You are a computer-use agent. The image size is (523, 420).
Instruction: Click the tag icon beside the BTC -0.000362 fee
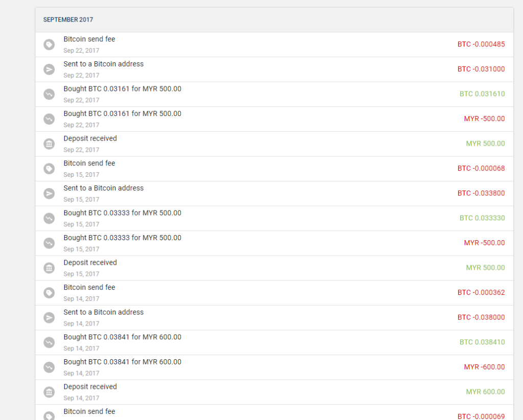[x=49, y=293]
